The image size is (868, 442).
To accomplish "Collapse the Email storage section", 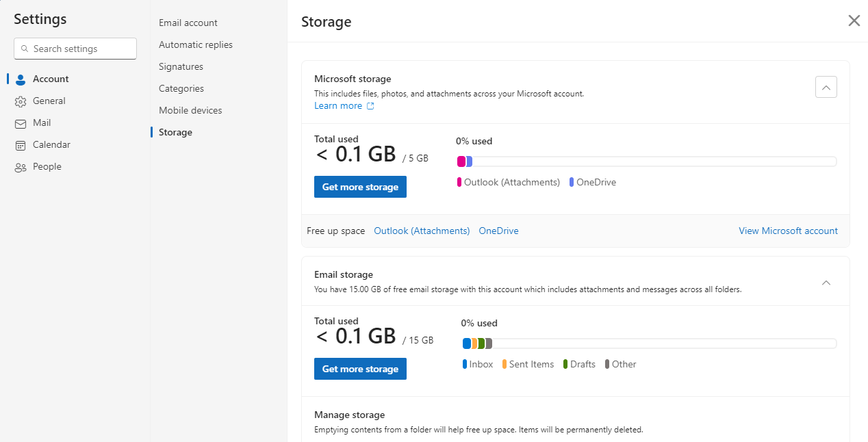I will coord(826,283).
